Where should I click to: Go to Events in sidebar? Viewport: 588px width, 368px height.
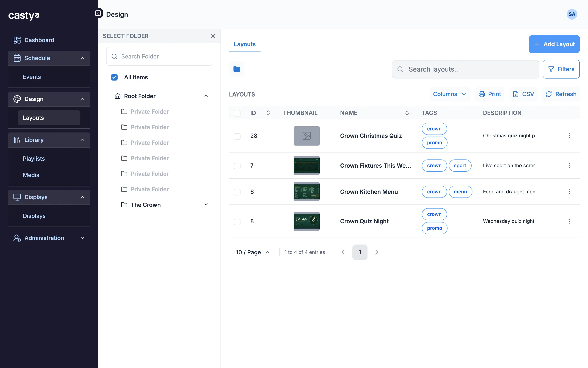(x=32, y=77)
